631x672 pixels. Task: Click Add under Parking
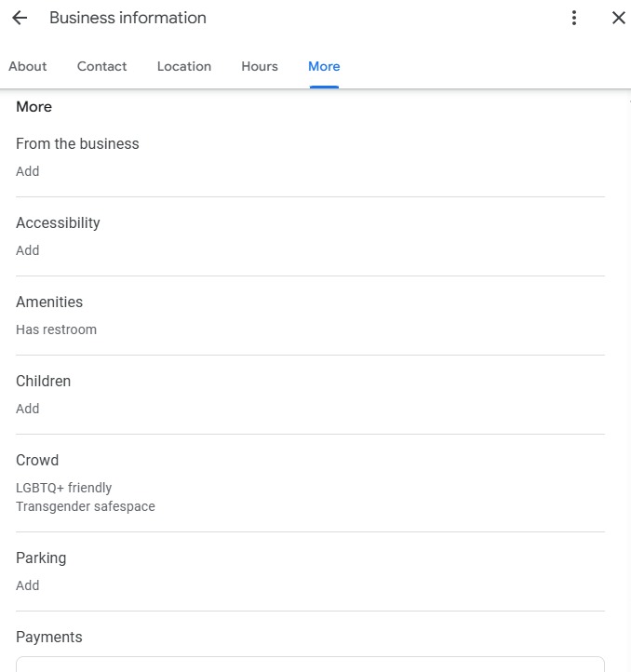28,585
